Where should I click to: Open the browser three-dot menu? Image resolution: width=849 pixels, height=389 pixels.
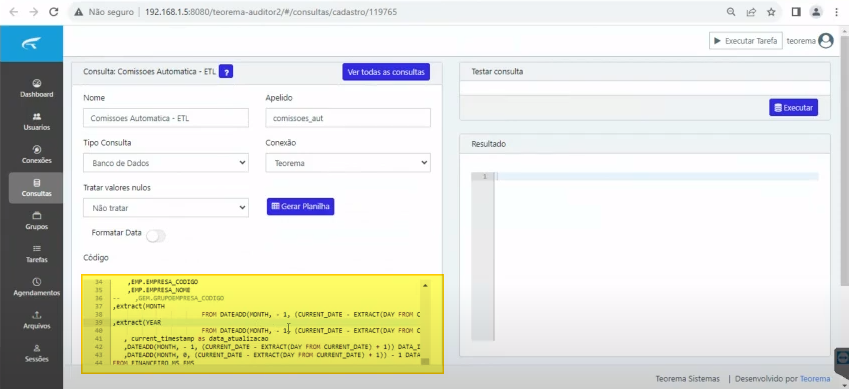[837, 11]
